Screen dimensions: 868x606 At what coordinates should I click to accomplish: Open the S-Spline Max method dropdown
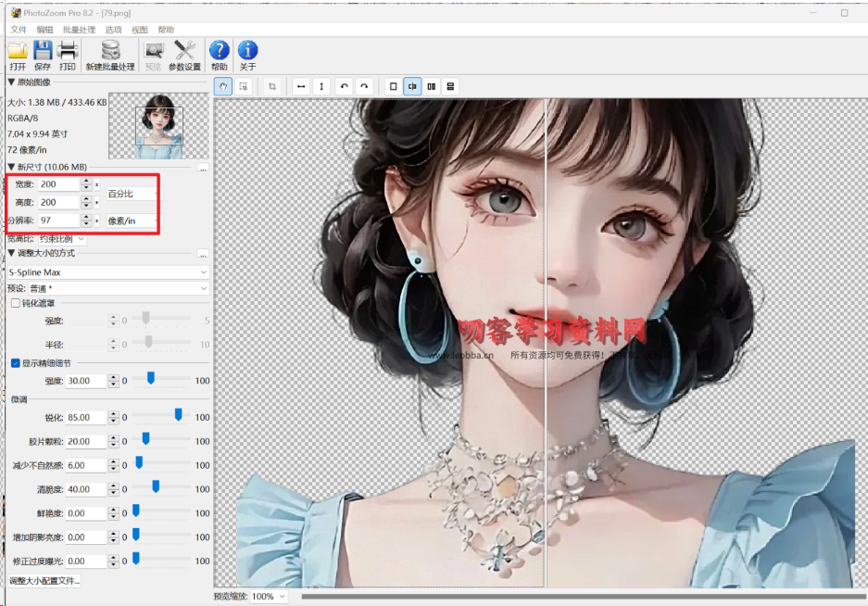tap(108, 272)
